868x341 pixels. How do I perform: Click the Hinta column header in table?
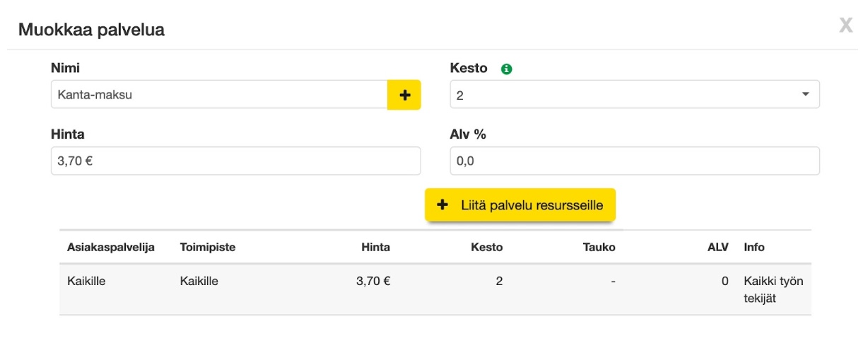(x=375, y=248)
